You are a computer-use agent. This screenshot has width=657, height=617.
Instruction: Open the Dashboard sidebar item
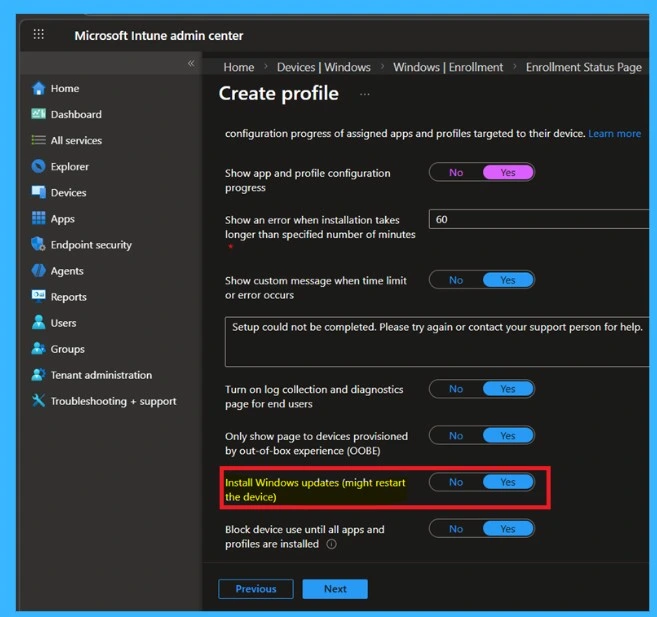[x=76, y=114]
